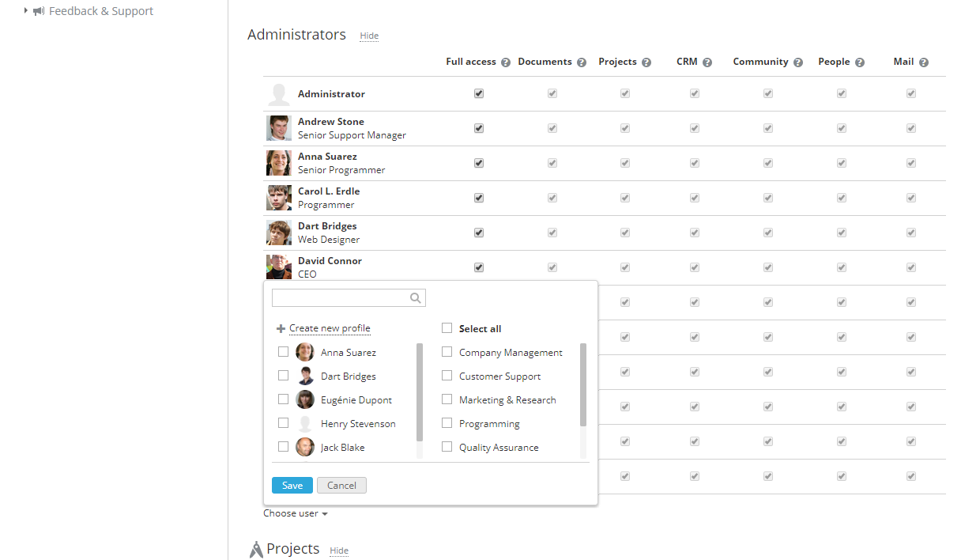Click the Community help icon
Screen dimensions: 980x560
[x=797, y=61]
